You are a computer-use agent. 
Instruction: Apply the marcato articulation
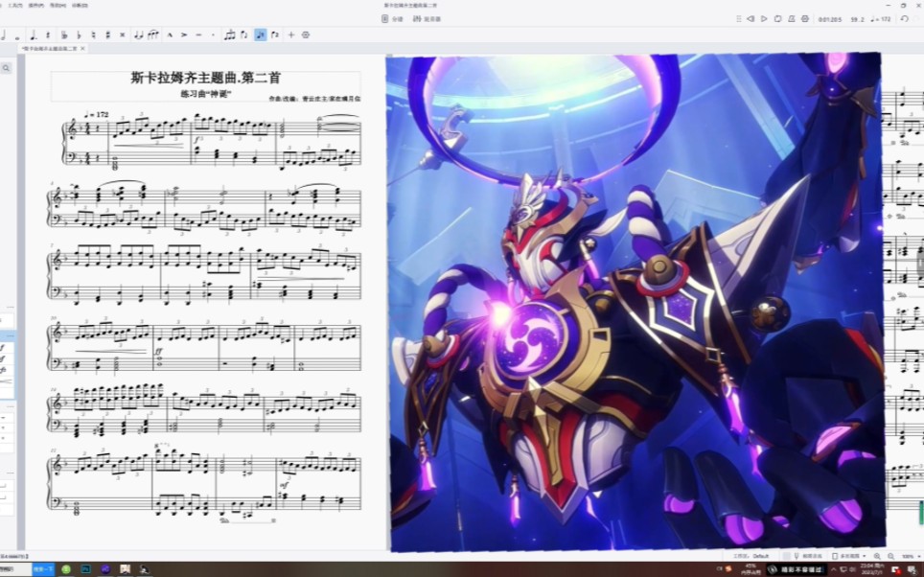click(170, 35)
